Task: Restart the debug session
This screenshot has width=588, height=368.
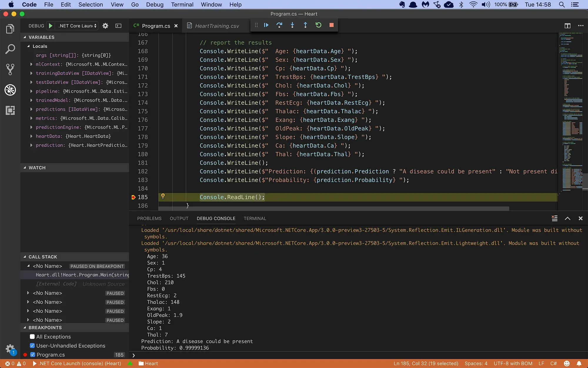Action: coord(318,25)
